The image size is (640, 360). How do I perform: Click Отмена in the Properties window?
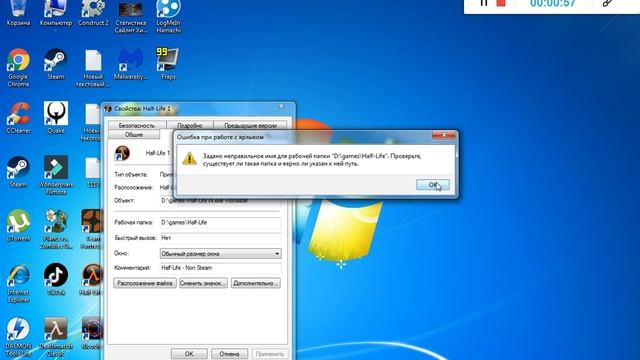point(229,354)
